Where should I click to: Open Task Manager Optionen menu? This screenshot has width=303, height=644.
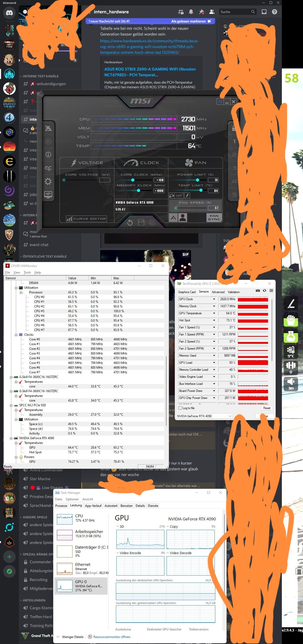click(72, 499)
